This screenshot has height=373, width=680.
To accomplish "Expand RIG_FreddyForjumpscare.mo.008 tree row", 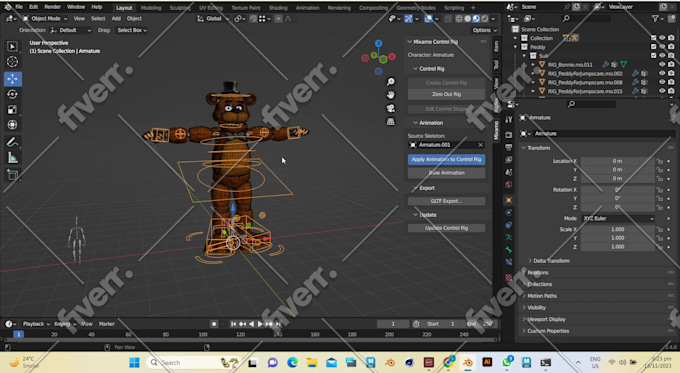I will pyautogui.click(x=533, y=82).
